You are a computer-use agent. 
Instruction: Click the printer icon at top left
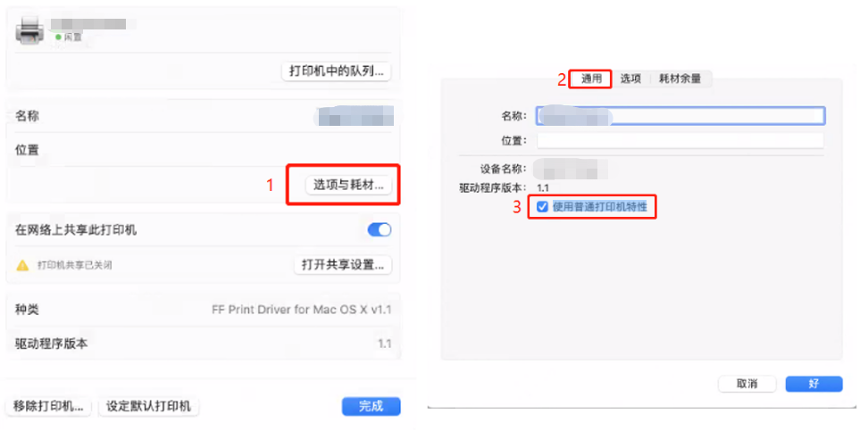point(29,30)
